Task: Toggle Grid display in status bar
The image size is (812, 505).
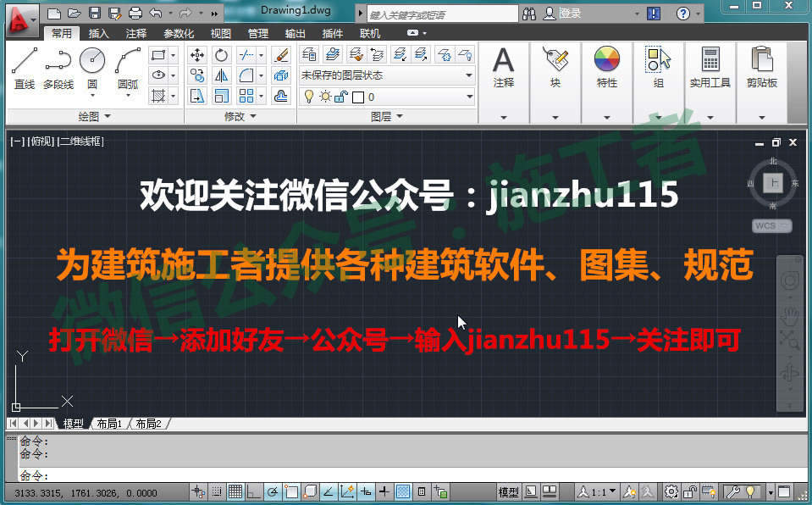Action: point(235,491)
